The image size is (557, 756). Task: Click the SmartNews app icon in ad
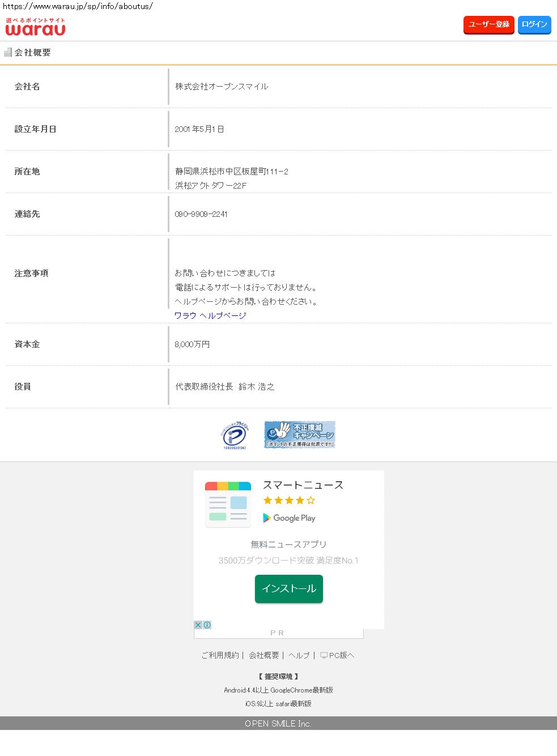click(x=228, y=504)
